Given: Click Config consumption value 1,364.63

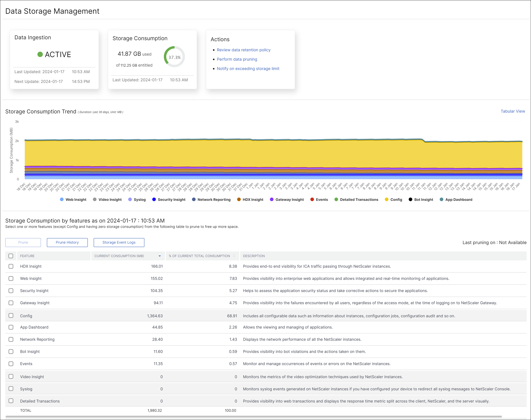Looking at the screenshot, I should pos(155,316).
